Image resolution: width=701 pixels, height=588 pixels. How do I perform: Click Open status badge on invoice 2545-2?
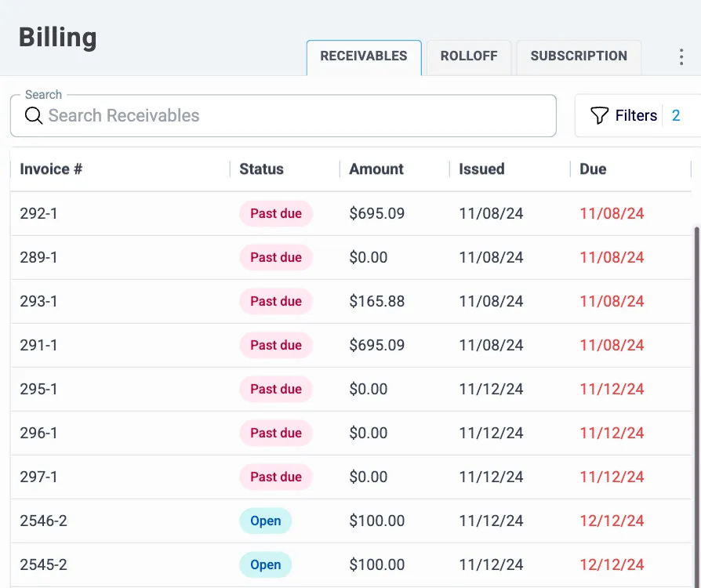265,564
